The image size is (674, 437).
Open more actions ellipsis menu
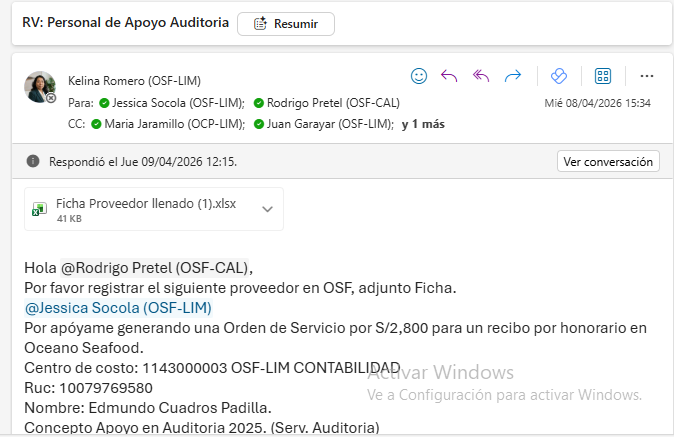pos(646,76)
